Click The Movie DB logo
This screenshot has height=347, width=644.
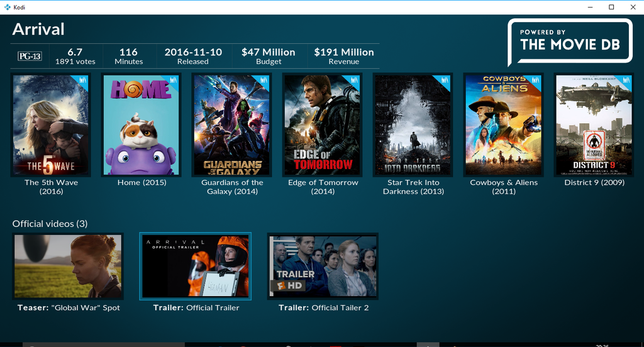coord(570,41)
